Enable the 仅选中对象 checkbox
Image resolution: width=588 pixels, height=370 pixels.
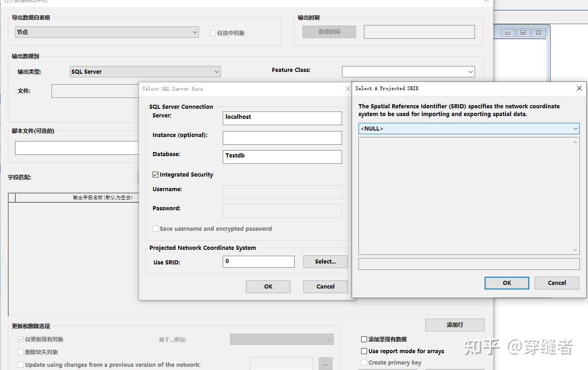click(x=212, y=32)
